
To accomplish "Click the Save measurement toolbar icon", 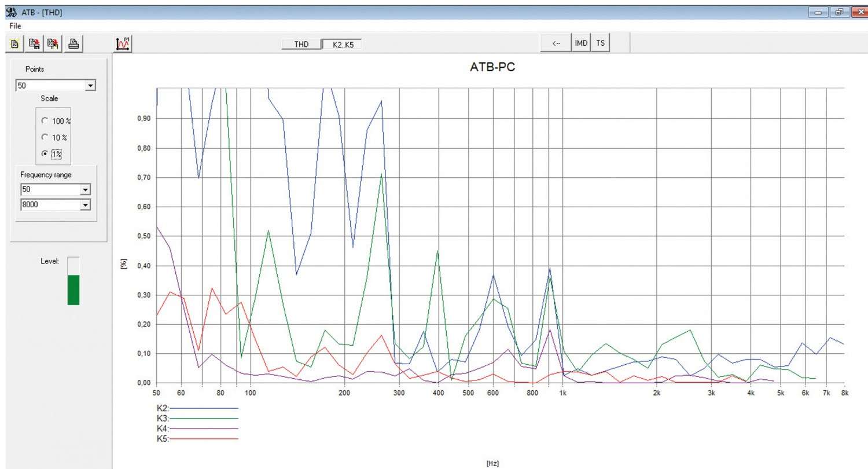I will 34,43.
